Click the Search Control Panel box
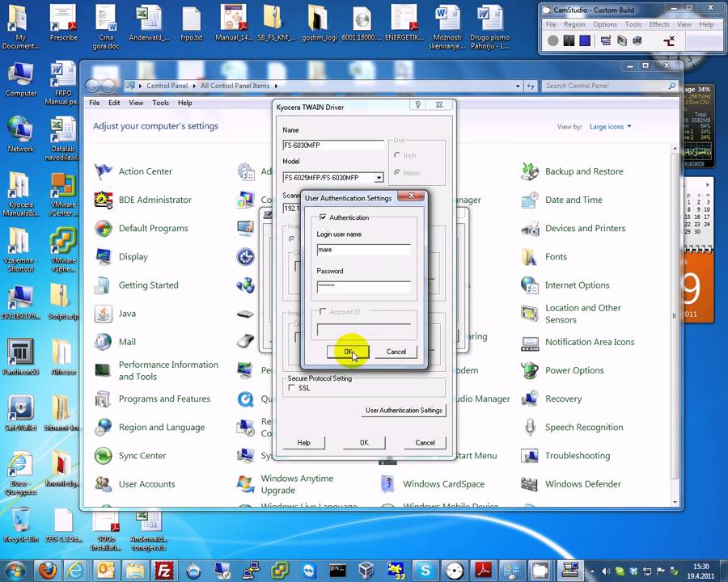The width and height of the screenshot is (728, 582). click(608, 86)
